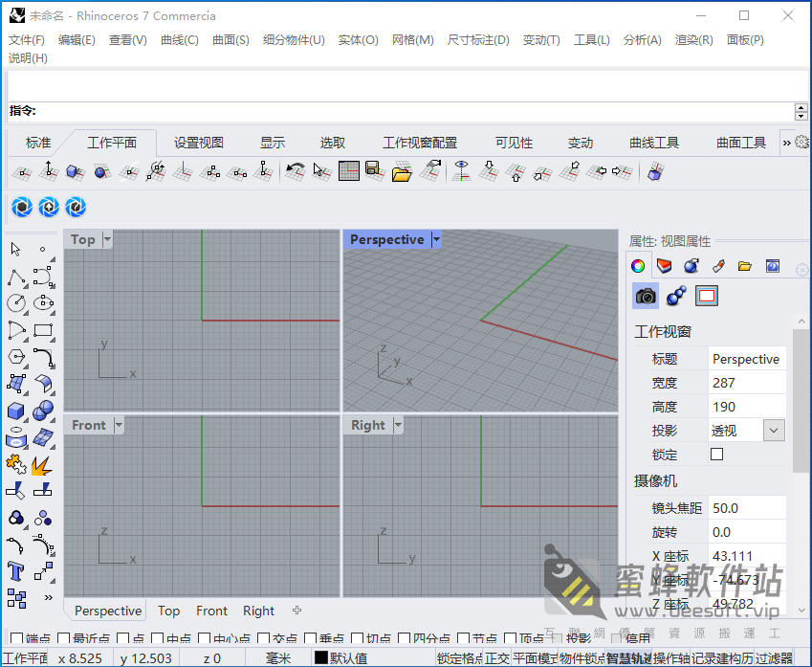The image size is (812, 667).
Task: Open the 渲染(R) menu
Action: click(x=694, y=40)
